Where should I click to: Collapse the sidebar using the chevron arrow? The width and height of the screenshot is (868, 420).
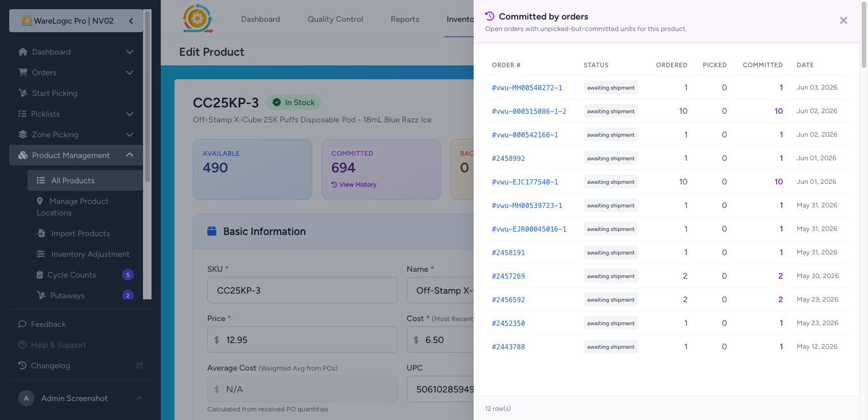[x=131, y=21]
